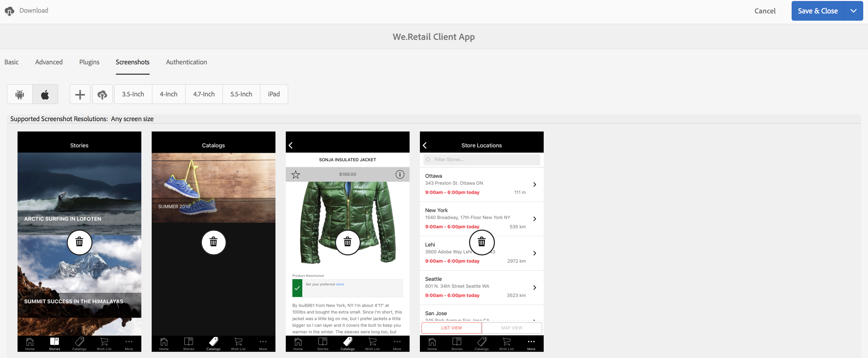868x358 pixels.
Task: Select the 5.5-Inch screen size
Action: [x=241, y=94]
